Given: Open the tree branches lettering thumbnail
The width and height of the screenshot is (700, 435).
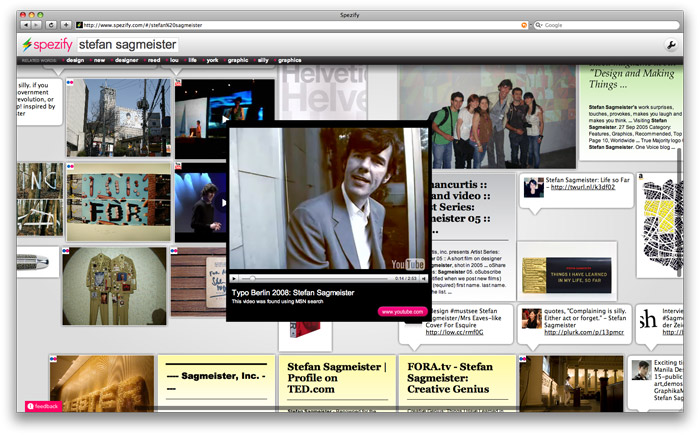Looking at the screenshot, I should [x=40, y=200].
